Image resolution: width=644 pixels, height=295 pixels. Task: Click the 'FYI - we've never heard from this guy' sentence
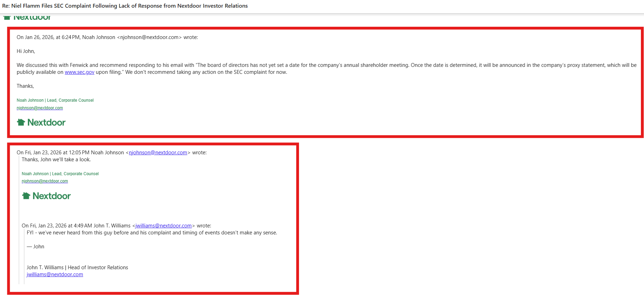(x=152, y=233)
